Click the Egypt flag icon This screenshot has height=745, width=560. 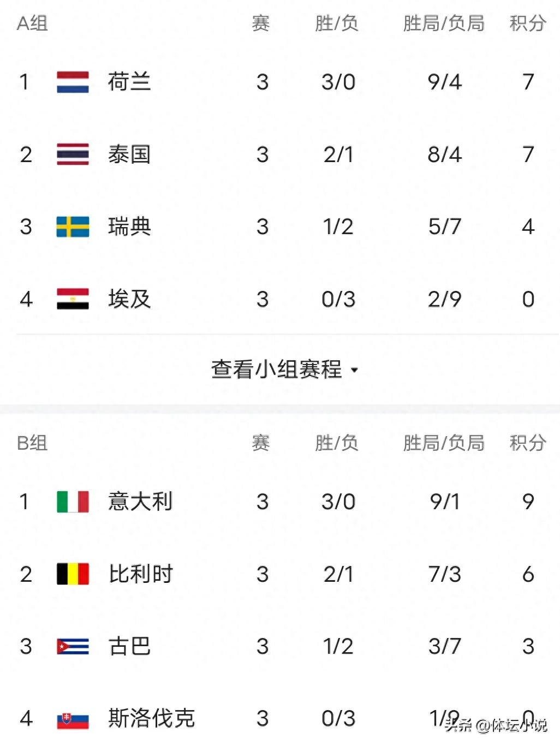coord(73,299)
